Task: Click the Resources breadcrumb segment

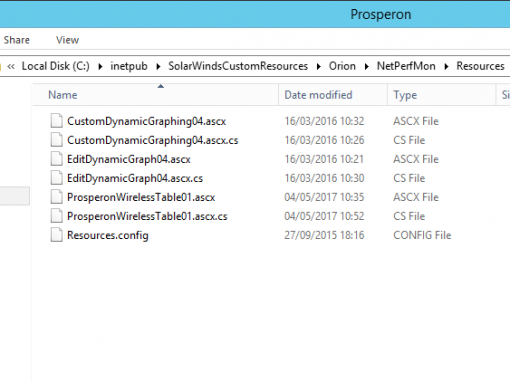Action: (480, 66)
